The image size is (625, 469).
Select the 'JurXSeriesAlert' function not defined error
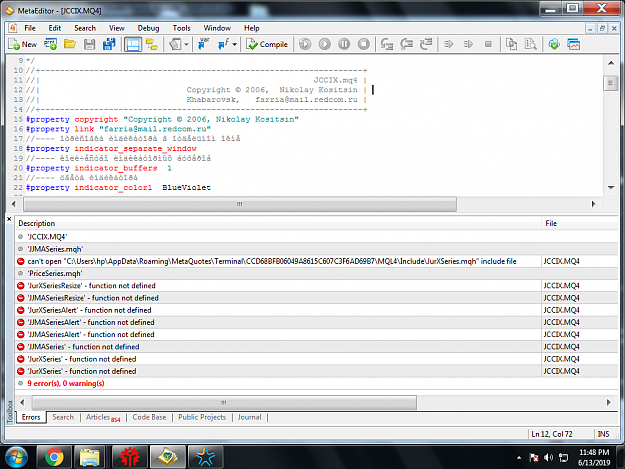317,310
